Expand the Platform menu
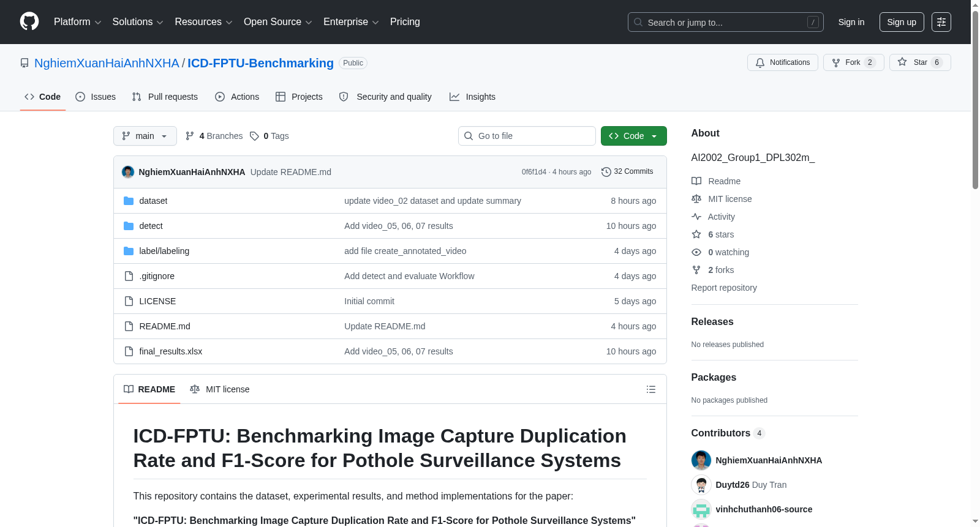This screenshot has width=980, height=527. (77, 22)
